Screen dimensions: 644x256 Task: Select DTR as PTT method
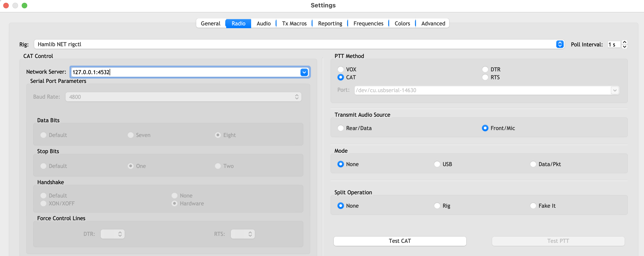click(x=491, y=69)
